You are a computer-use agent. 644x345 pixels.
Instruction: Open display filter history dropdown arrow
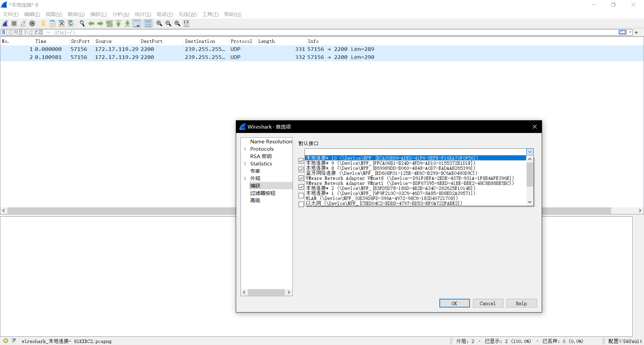pos(630,32)
